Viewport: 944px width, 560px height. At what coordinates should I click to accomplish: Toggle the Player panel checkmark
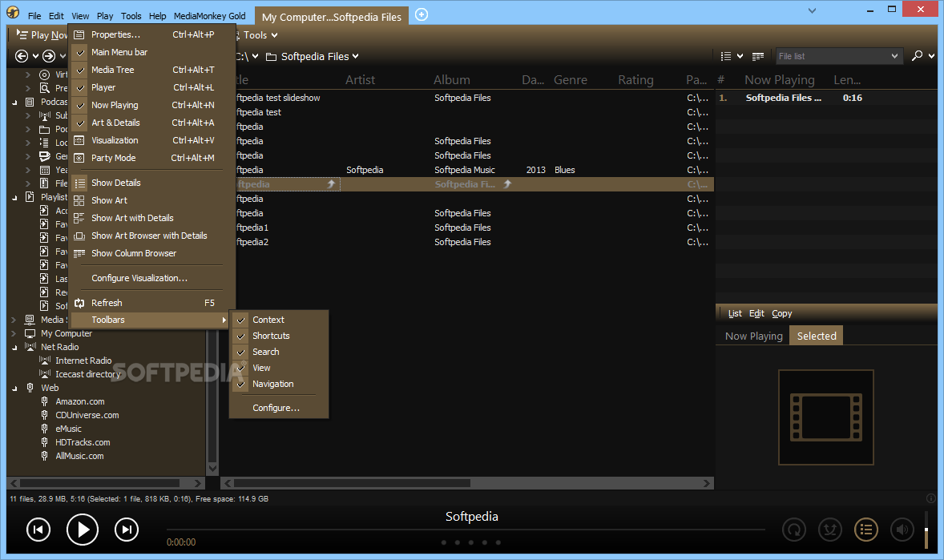pos(80,87)
